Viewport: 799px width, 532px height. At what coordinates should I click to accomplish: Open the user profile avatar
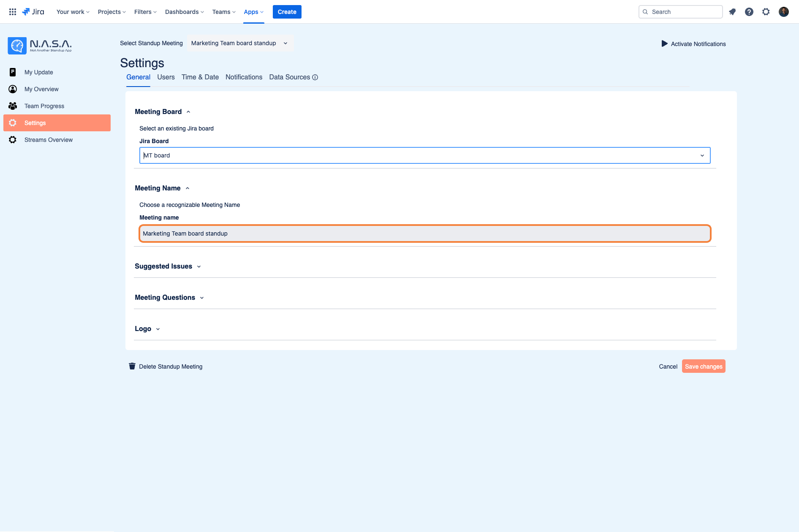784,12
